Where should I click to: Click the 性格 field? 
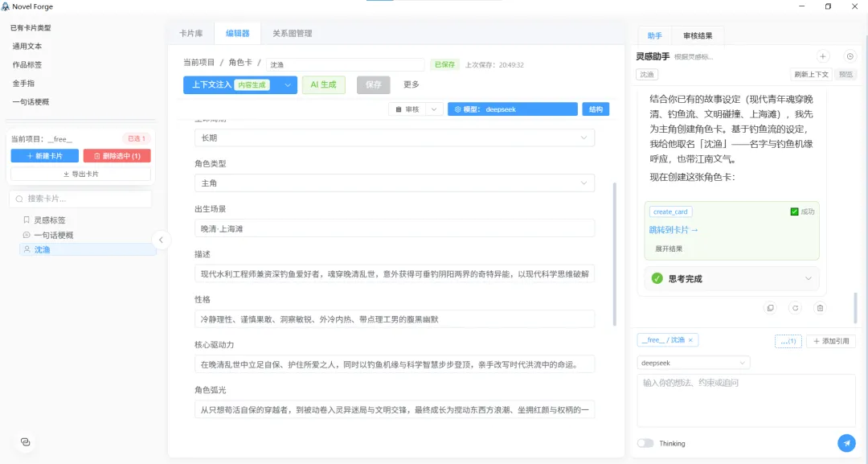pyautogui.click(x=395, y=319)
